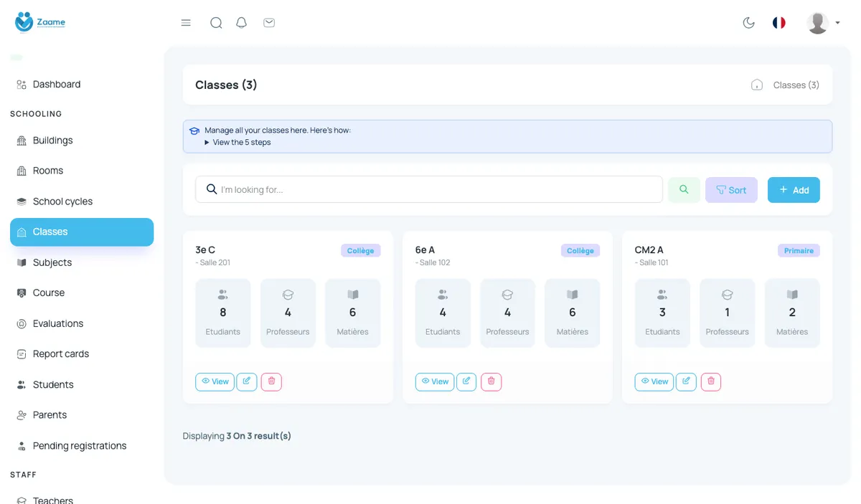861x504 pixels.
Task: Click the Professeurs count on 6e A
Action: (x=507, y=313)
